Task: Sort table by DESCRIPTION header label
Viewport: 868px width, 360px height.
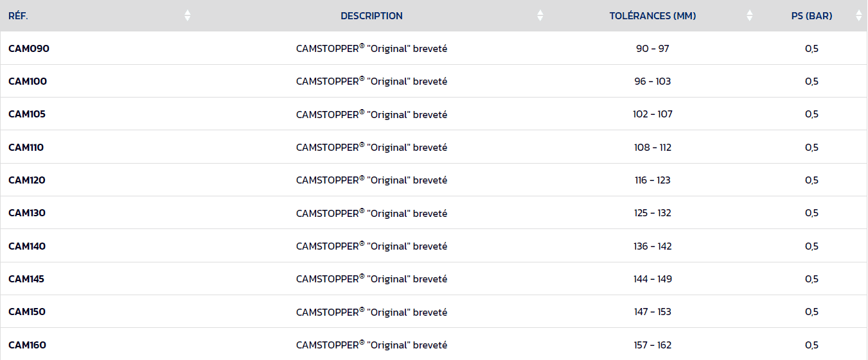Action: 371,16
